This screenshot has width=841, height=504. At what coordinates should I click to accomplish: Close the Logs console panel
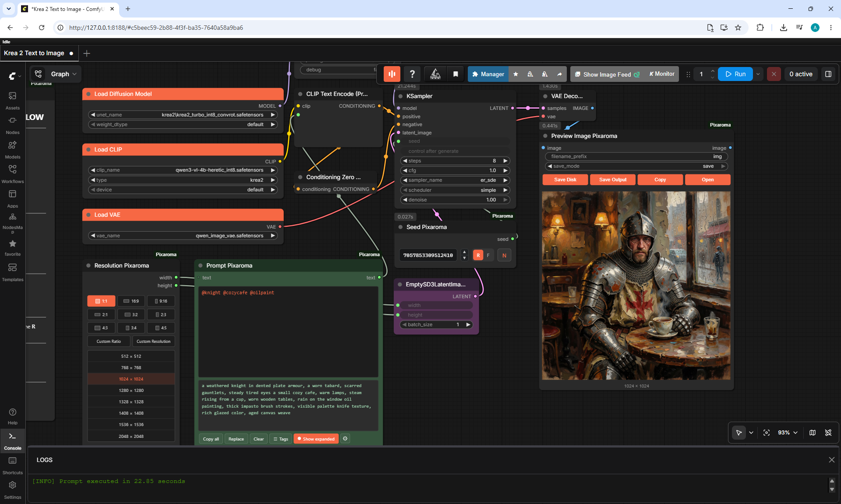point(831,460)
